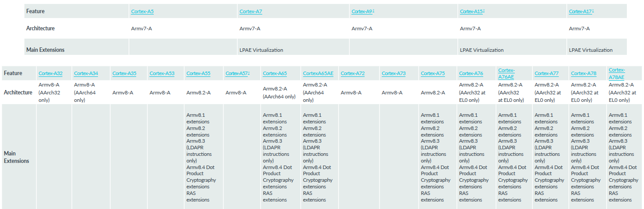This screenshot has height=209, width=644.
Task: Click LPAE Virtualization under Cortex-A7
Action: [261, 50]
